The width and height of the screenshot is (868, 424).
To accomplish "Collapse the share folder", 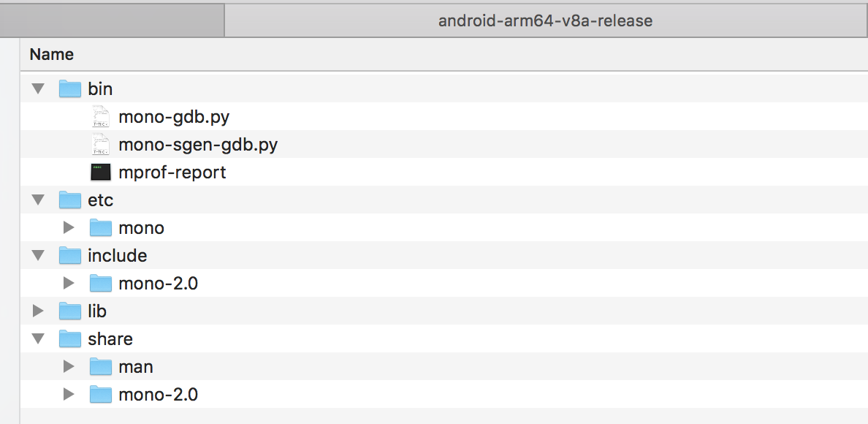I will click(37, 338).
